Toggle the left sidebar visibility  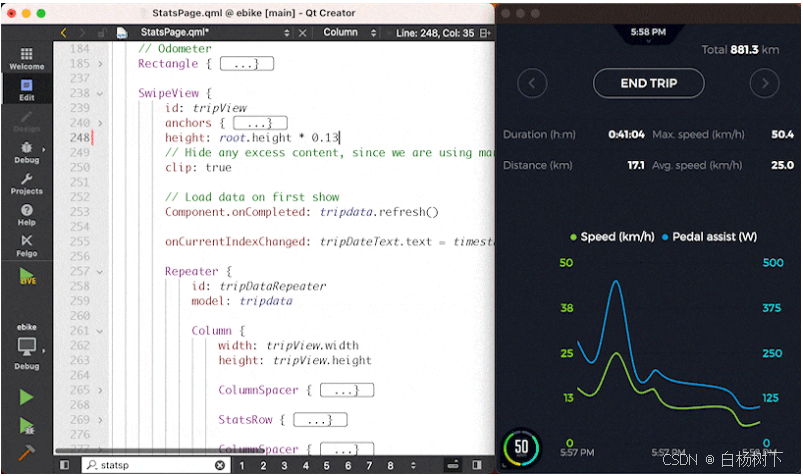65,465
